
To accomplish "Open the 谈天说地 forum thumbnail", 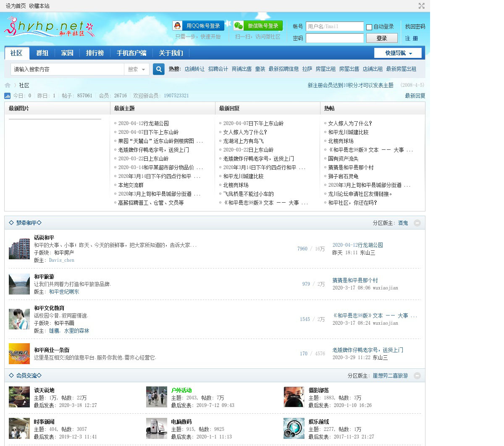I will (19, 397).
